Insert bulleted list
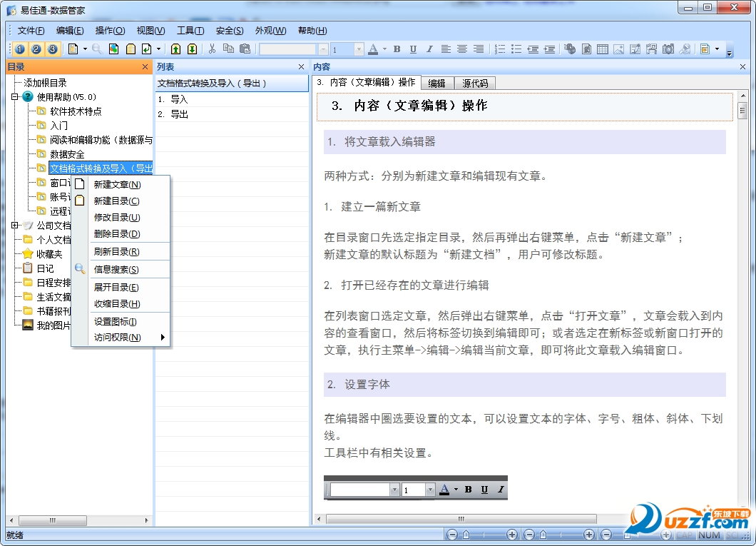This screenshot has width=756, height=546. coord(516,49)
